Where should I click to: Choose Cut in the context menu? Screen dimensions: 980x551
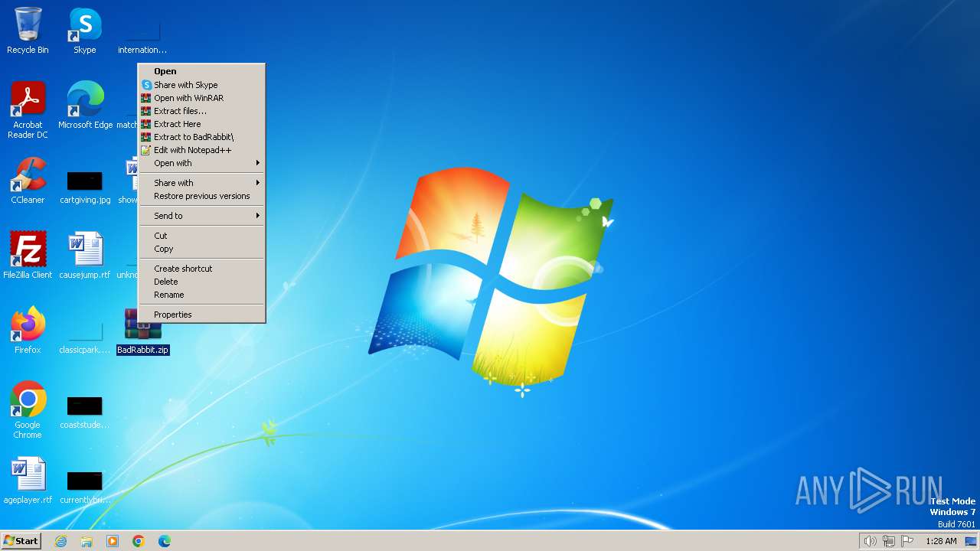201,236
